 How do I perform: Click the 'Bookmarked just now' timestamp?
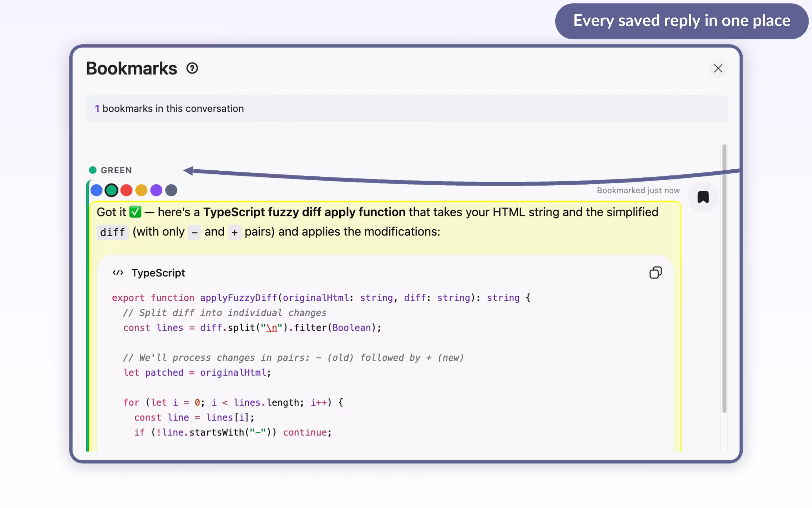pyautogui.click(x=638, y=190)
